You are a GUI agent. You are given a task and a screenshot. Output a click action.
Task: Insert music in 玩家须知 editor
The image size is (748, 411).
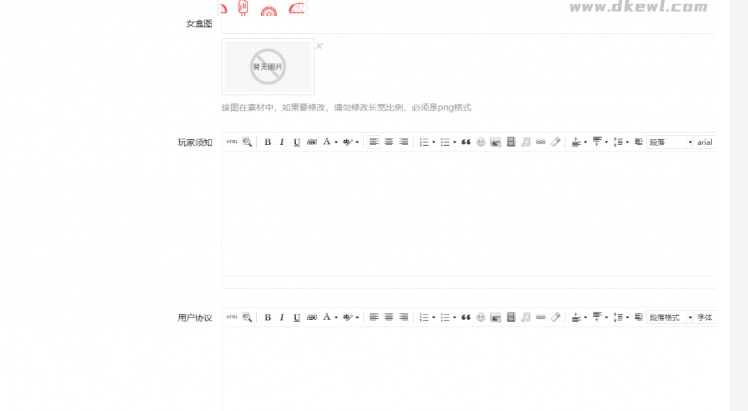coord(526,142)
